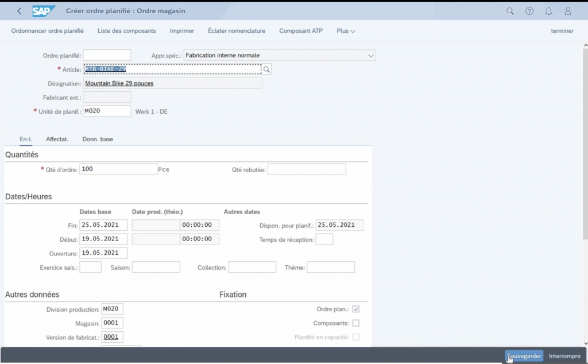This screenshot has width=588, height=364.
Task: Click the Article field search help icon
Action: pos(266,69)
